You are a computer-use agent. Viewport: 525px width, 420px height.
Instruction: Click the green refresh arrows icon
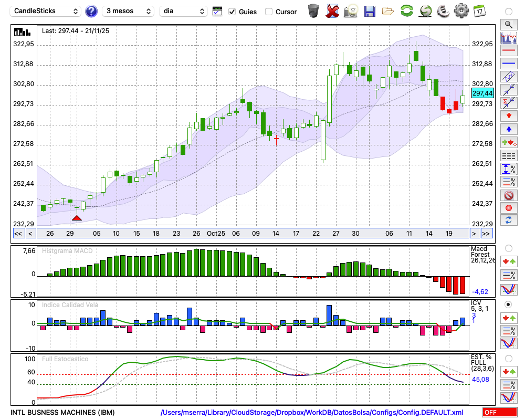point(406,11)
